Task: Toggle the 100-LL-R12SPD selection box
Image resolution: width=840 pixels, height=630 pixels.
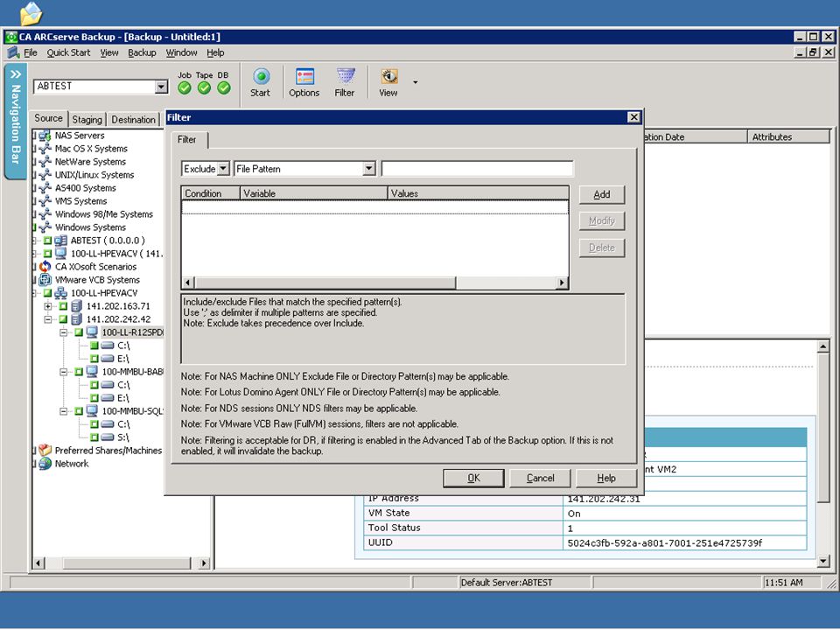Action: 79,332
